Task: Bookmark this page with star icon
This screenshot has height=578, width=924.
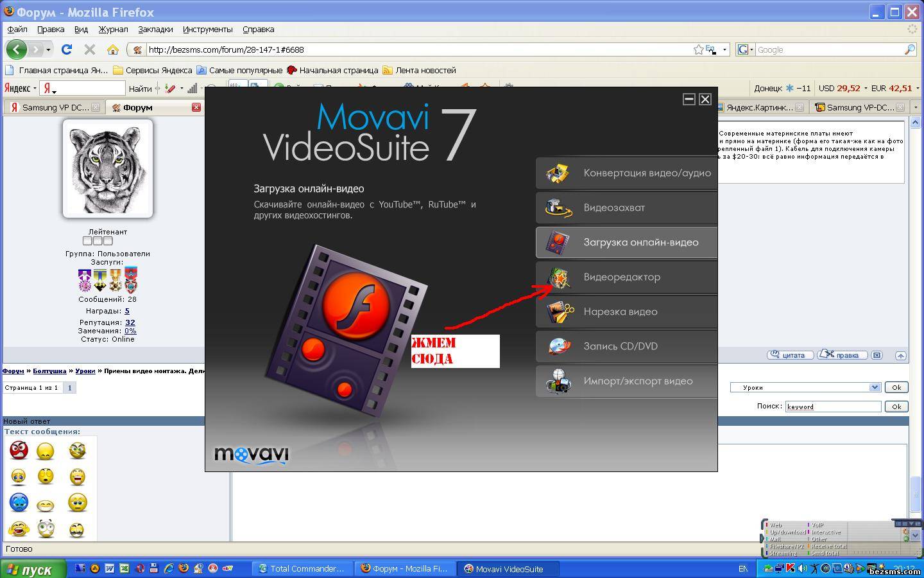Action: pyautogui.click(x=698, y=49)
